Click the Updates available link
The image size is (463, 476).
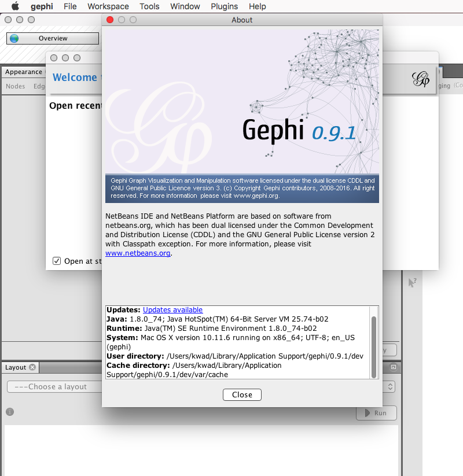pyautogui.click(x=172, y=310)
